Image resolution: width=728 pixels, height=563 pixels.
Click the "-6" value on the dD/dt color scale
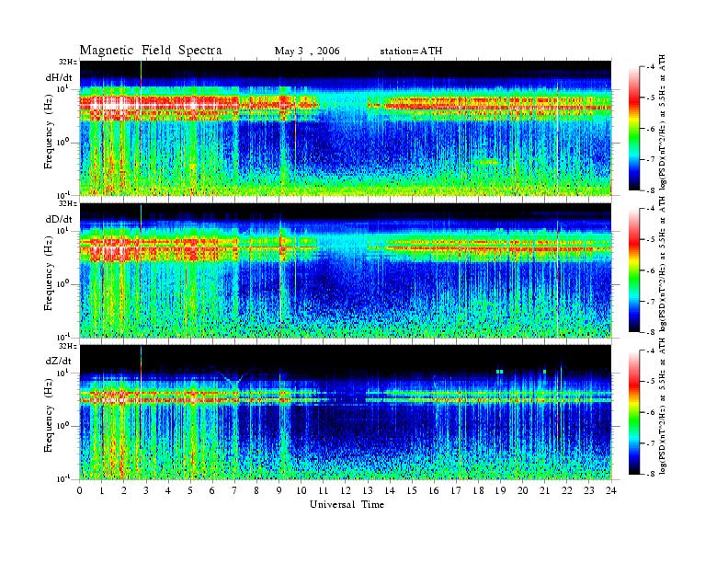tap(651, 270)
